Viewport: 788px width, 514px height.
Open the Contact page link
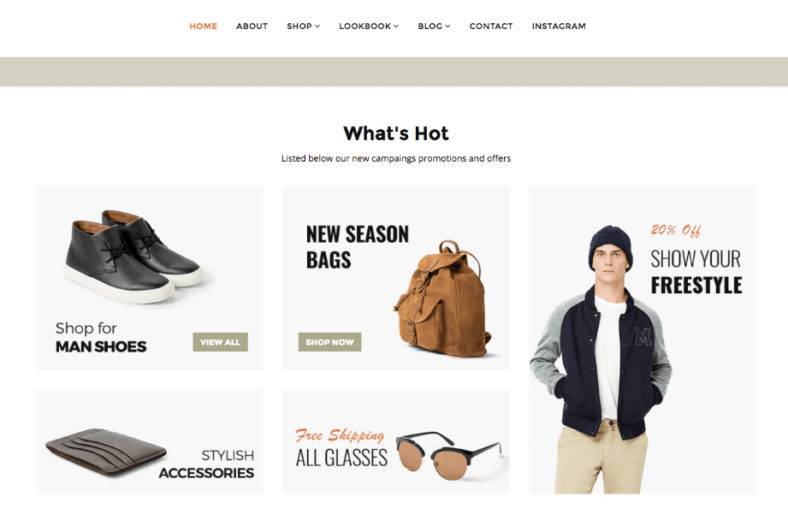point(491,26)
